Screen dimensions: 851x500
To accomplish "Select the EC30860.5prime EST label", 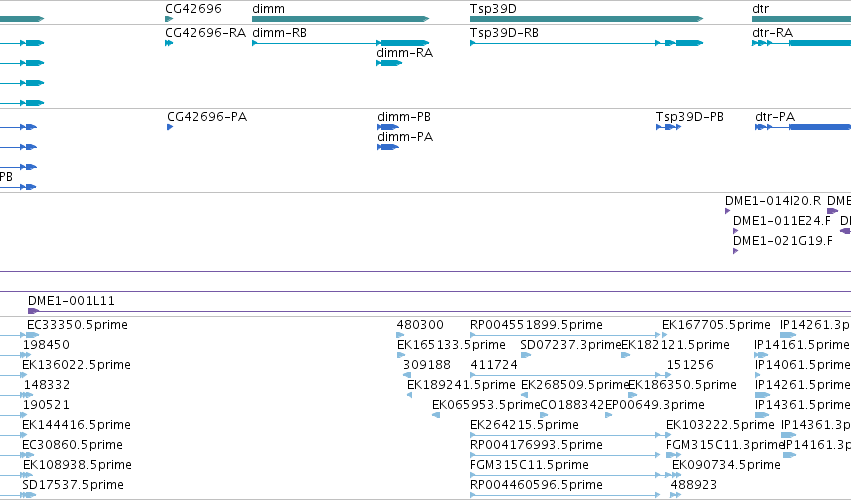I will (72, 445).
